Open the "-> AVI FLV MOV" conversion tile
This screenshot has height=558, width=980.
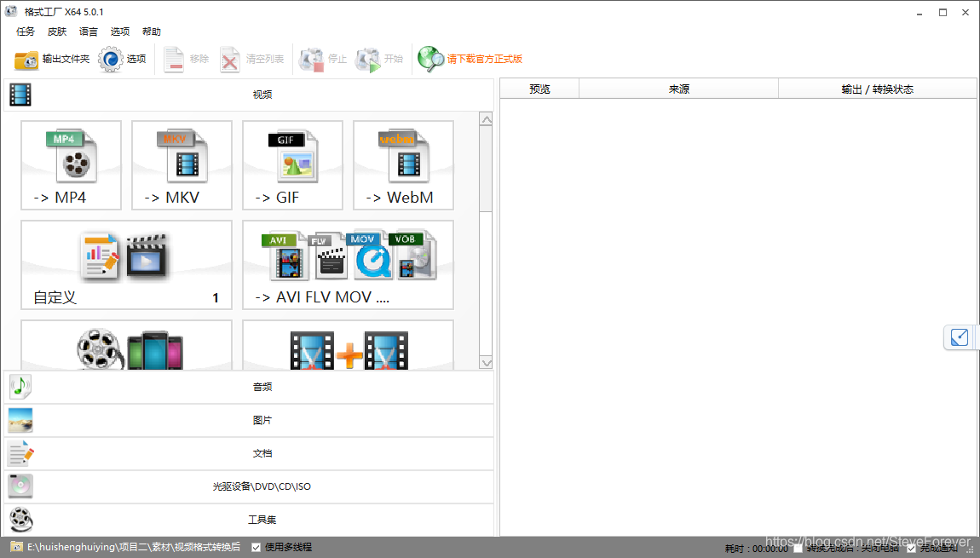pos(347,264)
